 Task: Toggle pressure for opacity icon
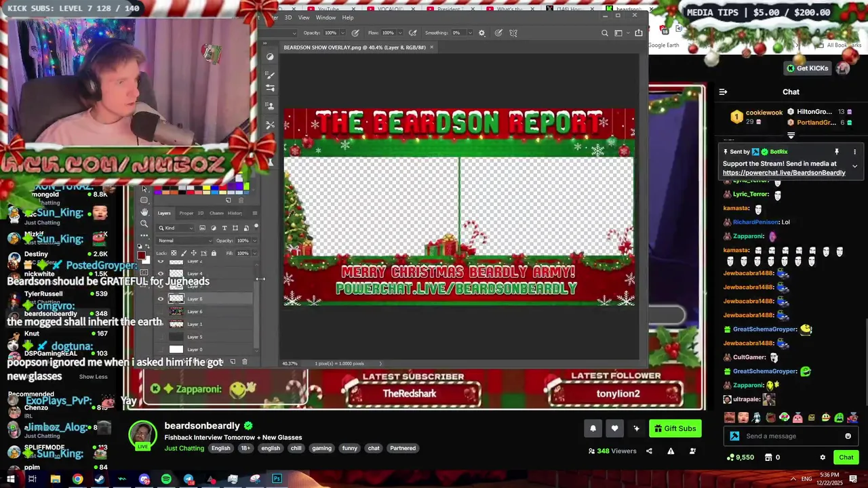coord(355,33)
